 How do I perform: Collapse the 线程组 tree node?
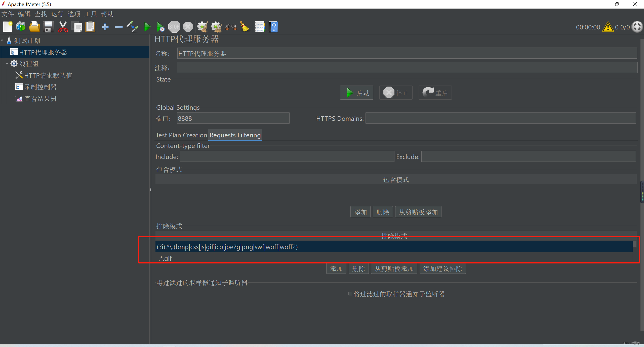tap(7, 63)
